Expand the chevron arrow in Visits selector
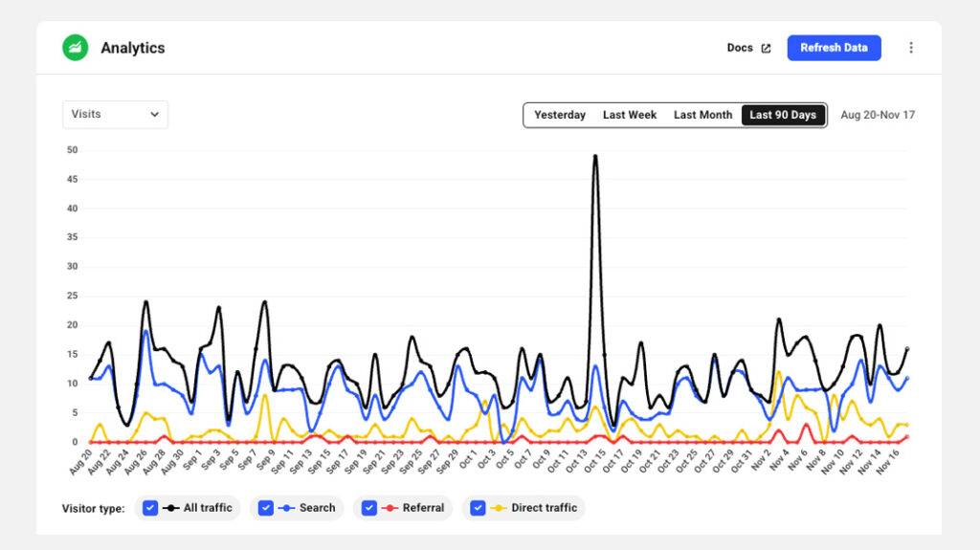This screenshot has height=550, width=980. pyautogui.click(x=154, y=115)
